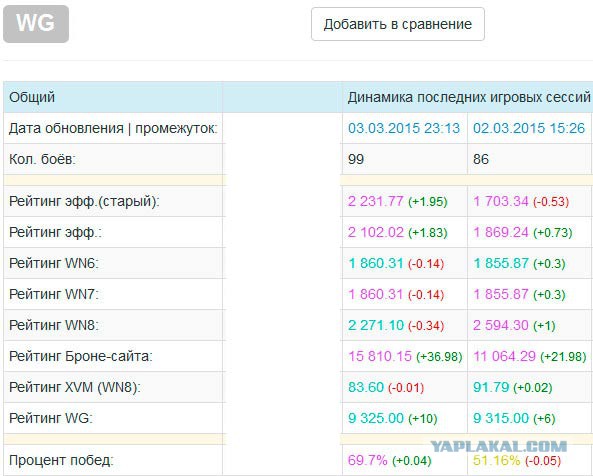
Task: Select the win rate 69.7%
Action: [x=368, y=460]
